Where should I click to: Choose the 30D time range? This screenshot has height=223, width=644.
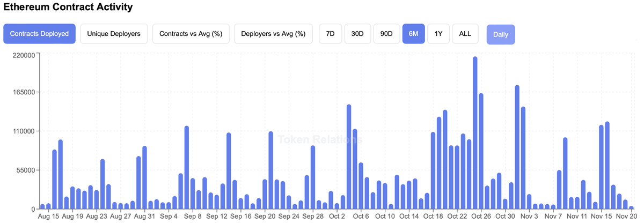tap(357, 34)
